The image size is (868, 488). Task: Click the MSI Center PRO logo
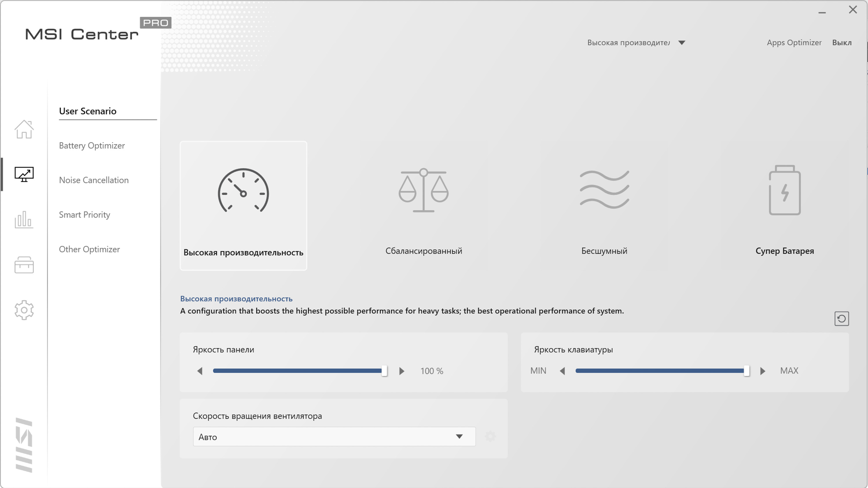tap(98, 29)
